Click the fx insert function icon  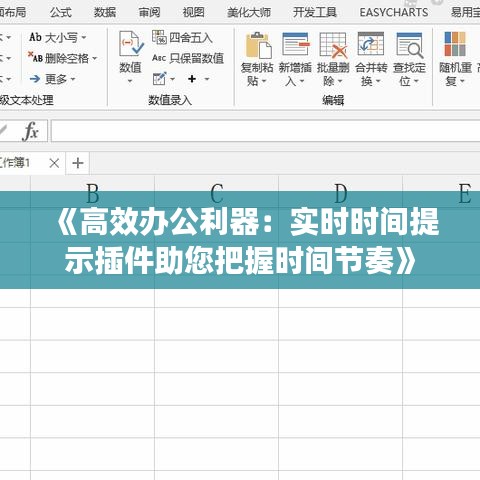[30, 131]
